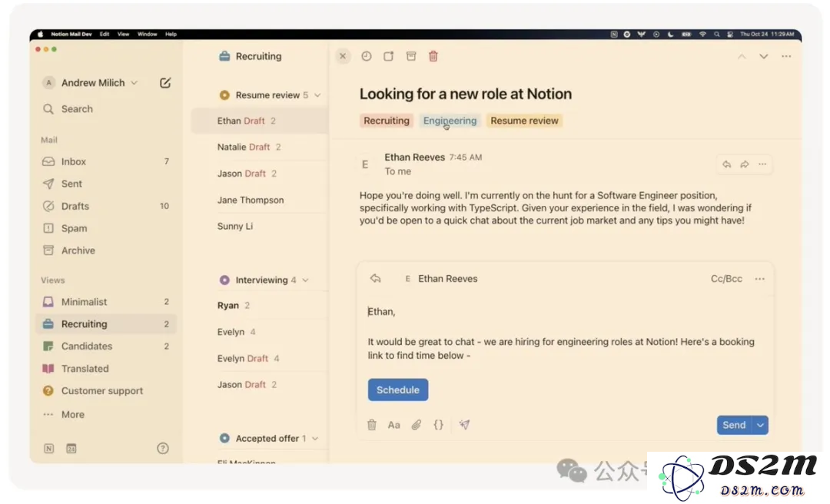Screen dimensions: 830x504
Task: Click the Recruiting label tag
Action: (x=387, y=121)
